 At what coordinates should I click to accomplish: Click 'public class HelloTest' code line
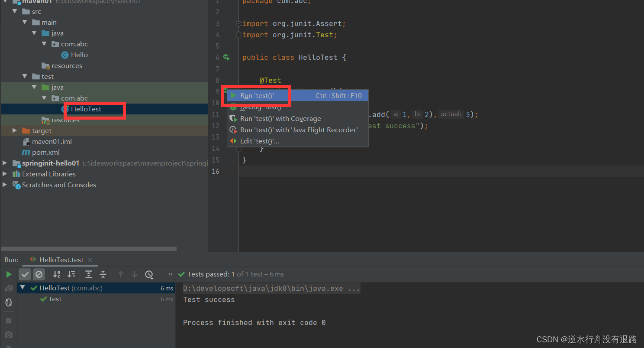(x=294, y=58)
